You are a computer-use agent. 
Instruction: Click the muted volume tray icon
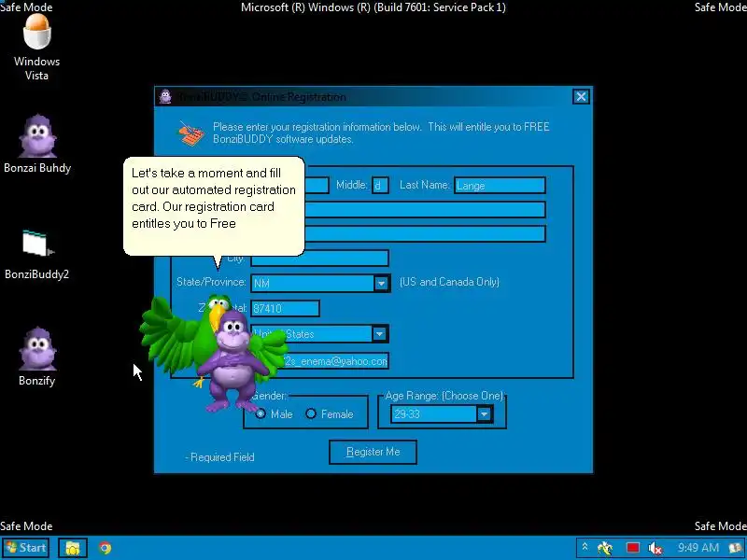(x=656, y=548)
